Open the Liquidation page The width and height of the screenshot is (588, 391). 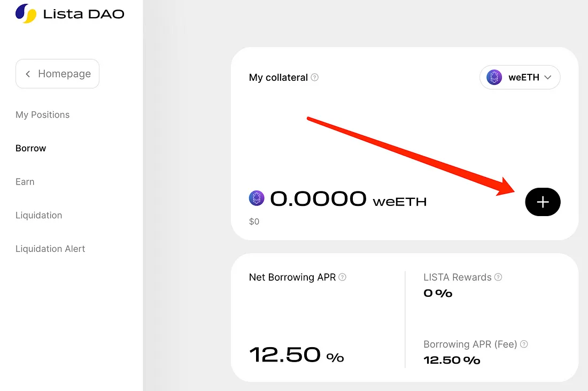pyautogui.click(x=39, y=216)
